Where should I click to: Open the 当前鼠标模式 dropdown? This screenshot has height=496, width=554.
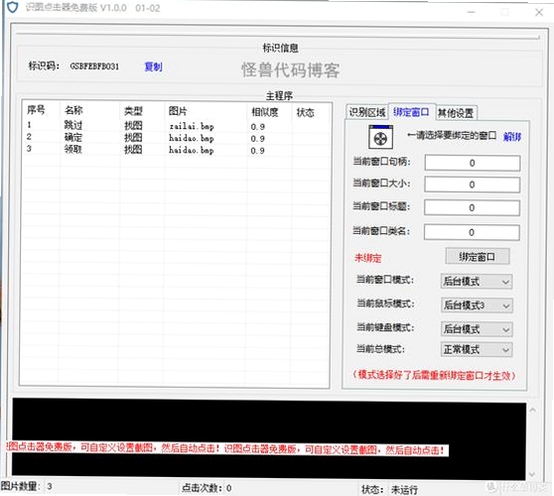[x=476, y=305]
